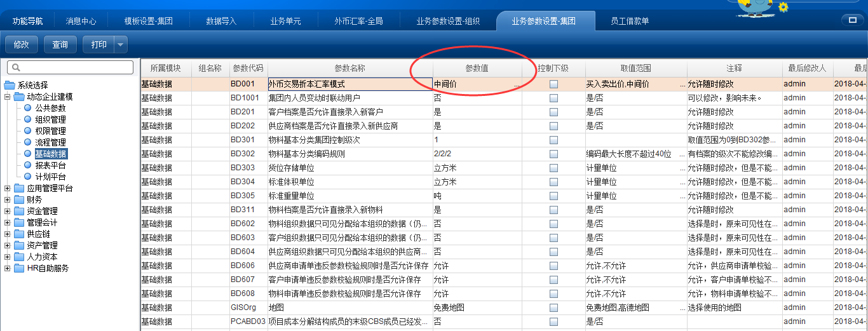Toggle 控制下级 checkbox for BD1001
Screen dimensions: 868x331
[x=554, y=98]
